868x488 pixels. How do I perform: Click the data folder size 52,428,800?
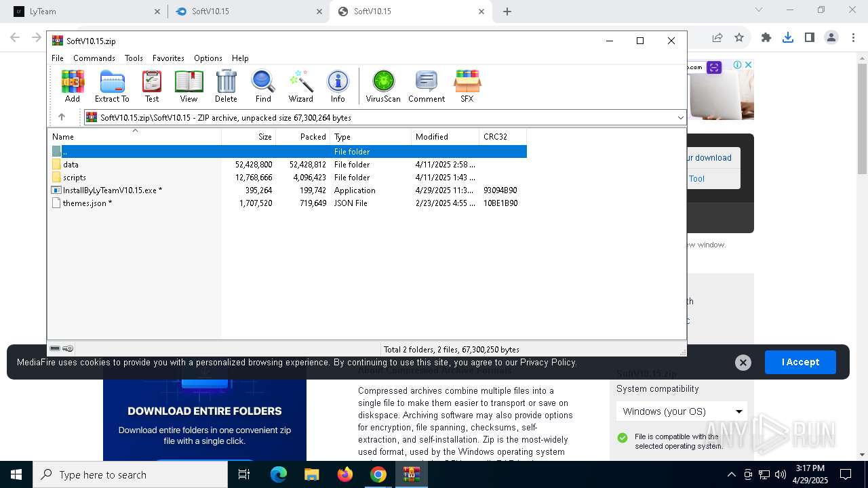254,165
